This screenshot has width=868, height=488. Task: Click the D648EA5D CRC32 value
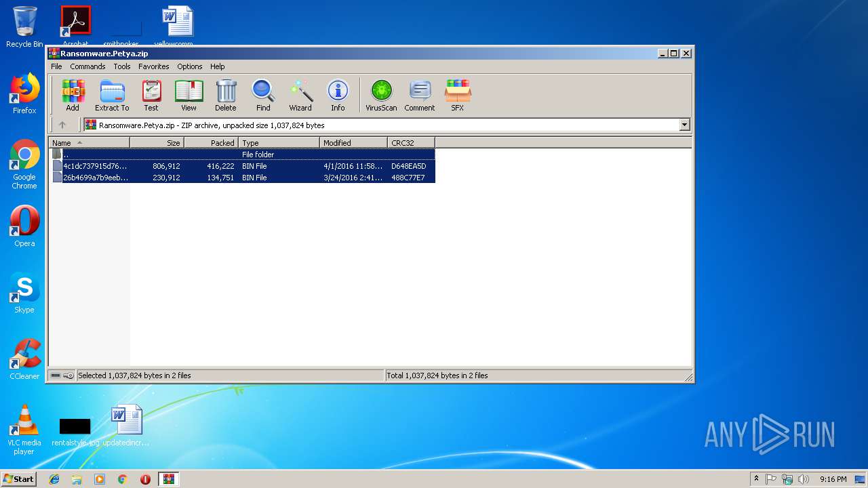[408, 166]
